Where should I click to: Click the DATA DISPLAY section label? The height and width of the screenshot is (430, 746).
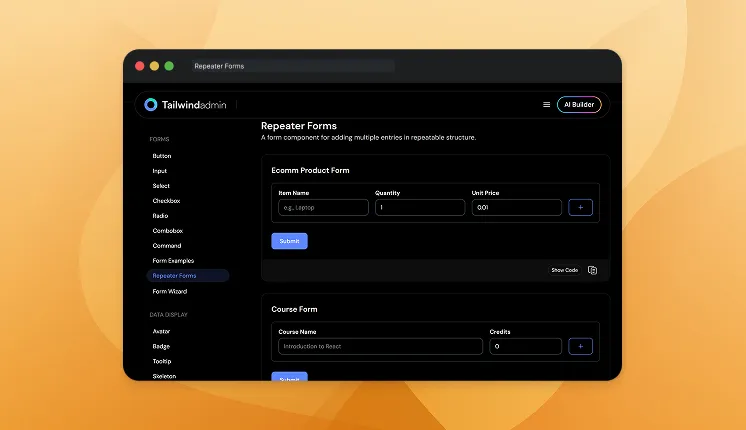(x=168, y=315)
